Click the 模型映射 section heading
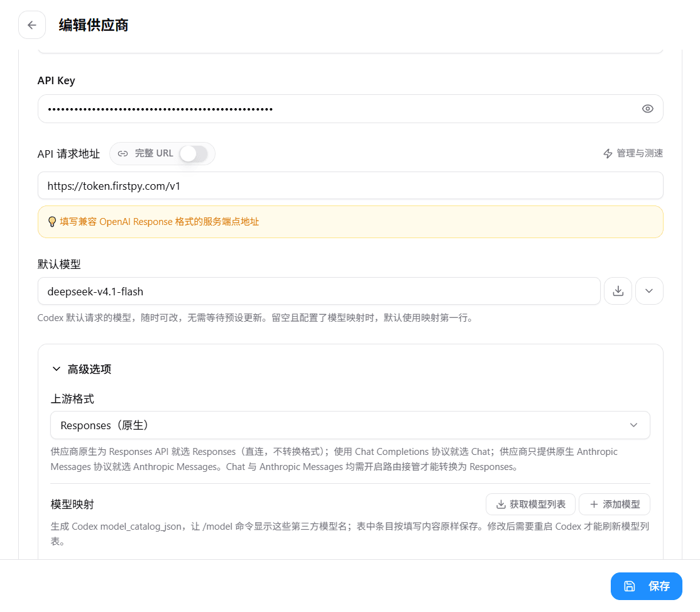This screenshot has width=700, height=612. coord(72,505)
